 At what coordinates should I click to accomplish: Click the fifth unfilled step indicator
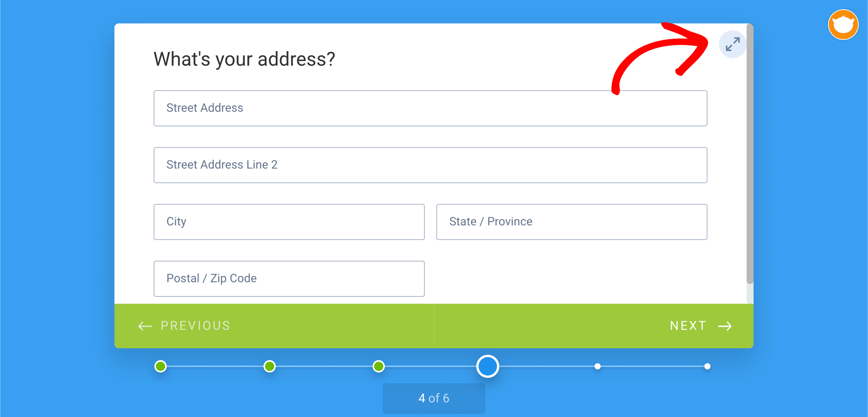click(x=598, y=366)
